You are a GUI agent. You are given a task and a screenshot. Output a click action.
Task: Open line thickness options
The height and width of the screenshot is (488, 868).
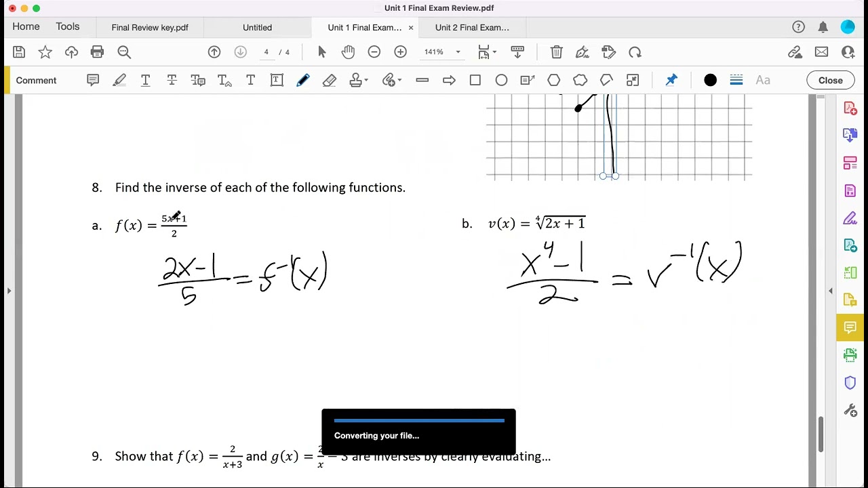(x=736, y=80)
